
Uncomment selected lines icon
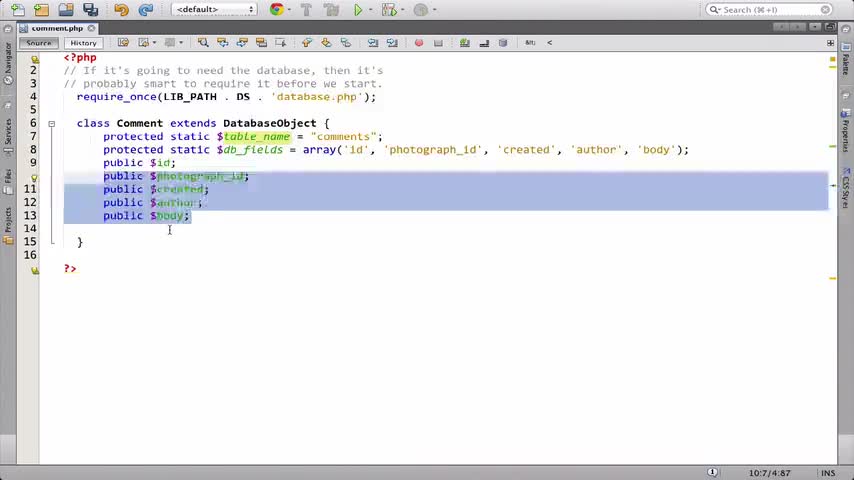point(484,42)
